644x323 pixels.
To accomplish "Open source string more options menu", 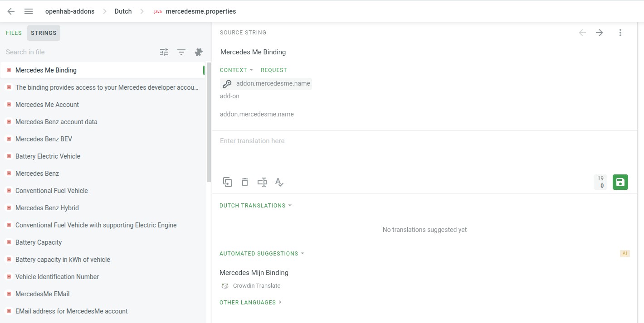I will [620, 33].
